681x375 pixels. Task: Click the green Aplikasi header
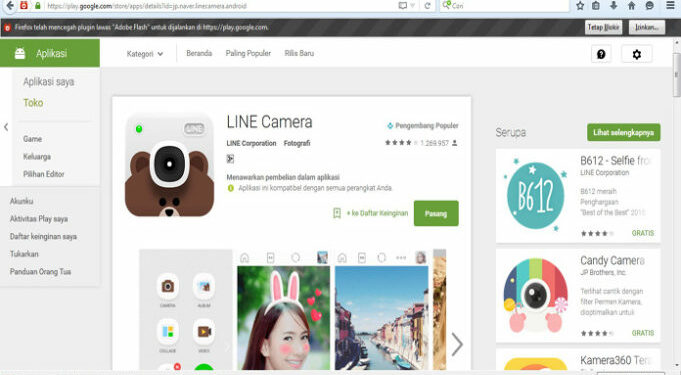tap(50, 53)
